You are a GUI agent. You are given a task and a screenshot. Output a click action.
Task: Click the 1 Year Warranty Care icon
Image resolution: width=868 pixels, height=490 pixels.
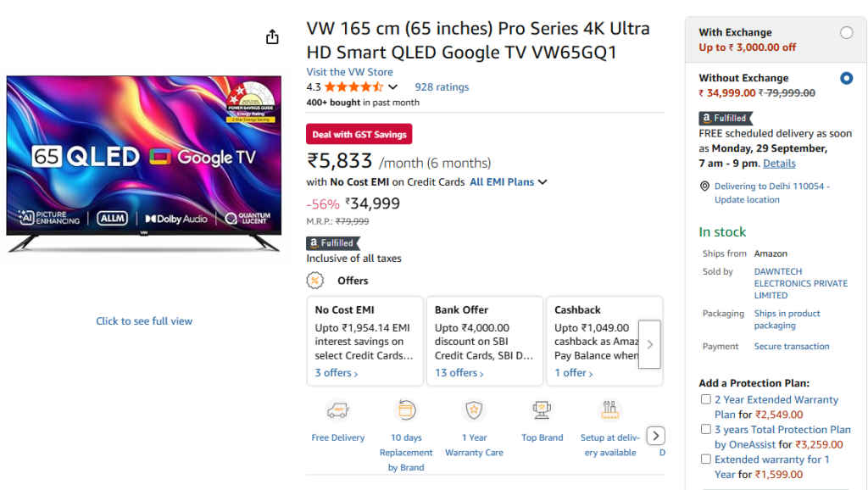click(474, 411)
